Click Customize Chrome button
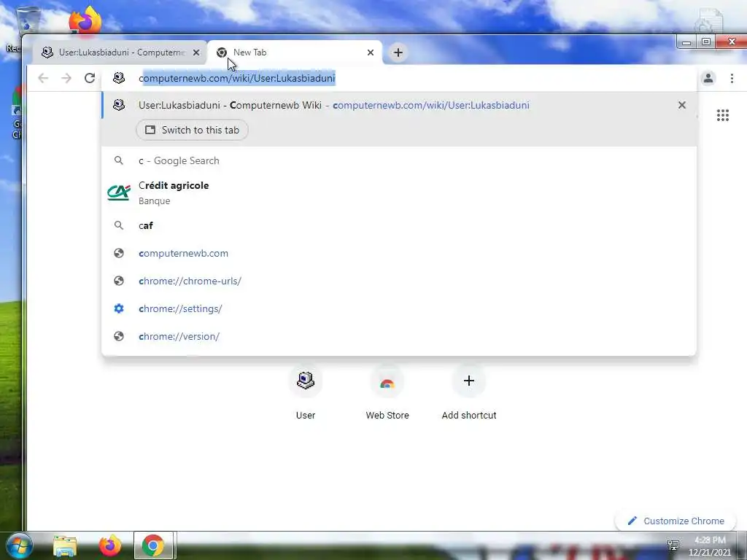747x560 pixels. click(676, 521)
